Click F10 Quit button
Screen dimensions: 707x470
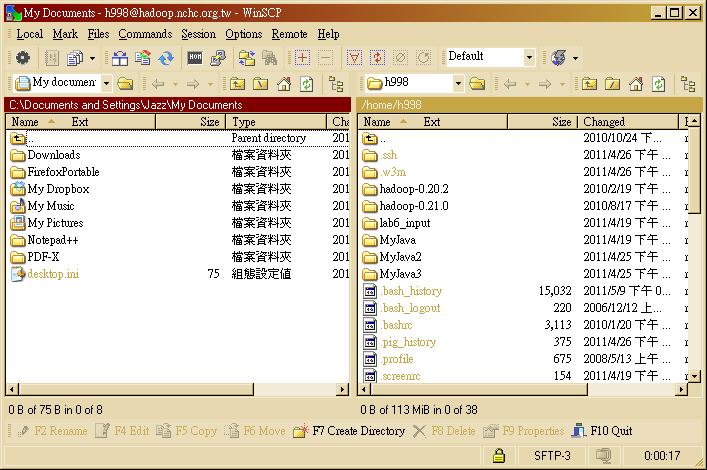coord(601,431)
